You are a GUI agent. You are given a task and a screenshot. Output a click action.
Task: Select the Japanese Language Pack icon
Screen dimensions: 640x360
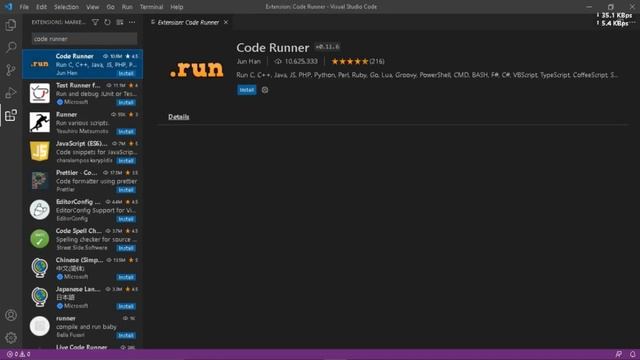click(40, 297)
